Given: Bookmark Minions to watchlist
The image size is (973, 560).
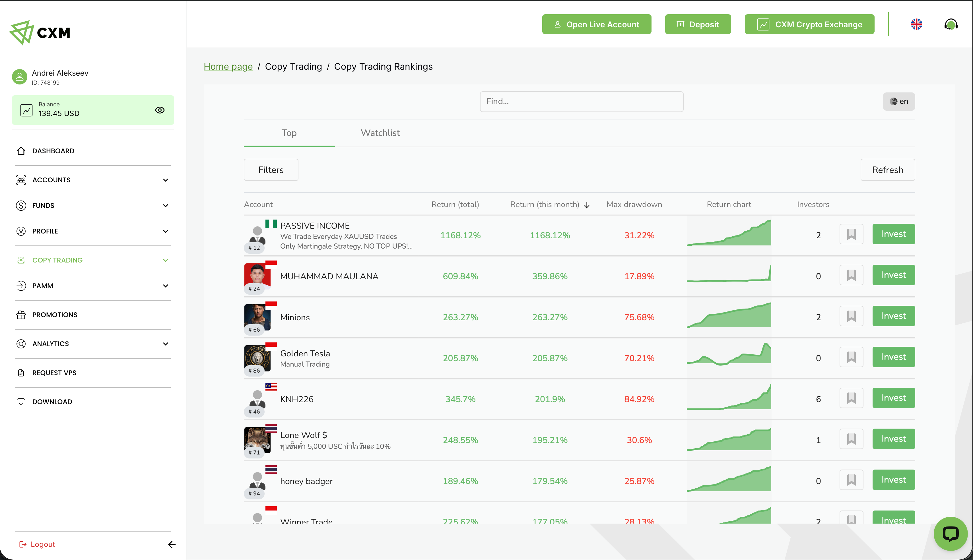Looking at the screenshot, I should pos(851,316).
